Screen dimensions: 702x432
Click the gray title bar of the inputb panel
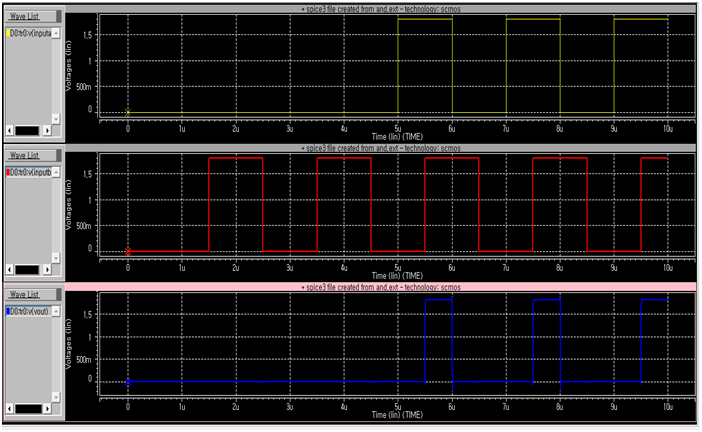[x=381, y=148]
